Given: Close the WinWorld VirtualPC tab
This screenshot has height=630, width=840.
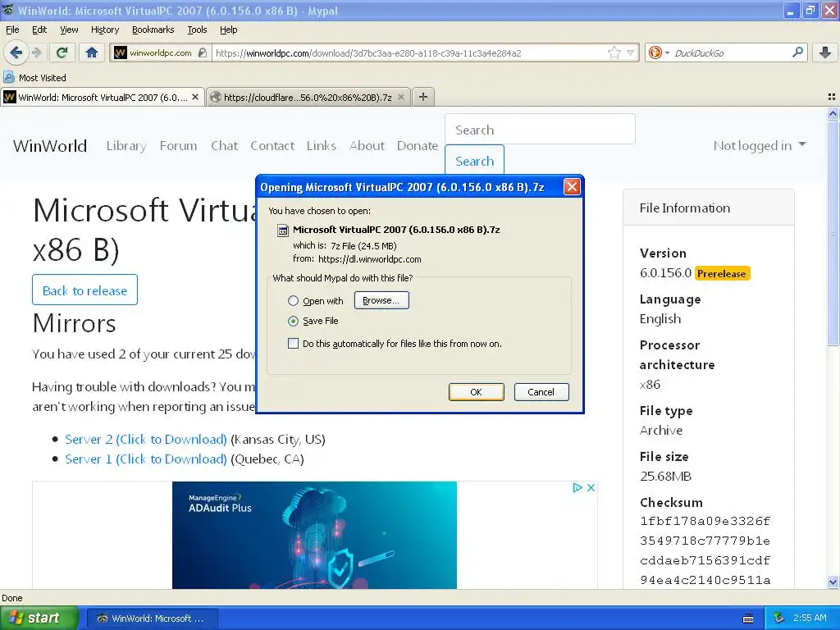Looking at the screenshot, I should 195,97.
